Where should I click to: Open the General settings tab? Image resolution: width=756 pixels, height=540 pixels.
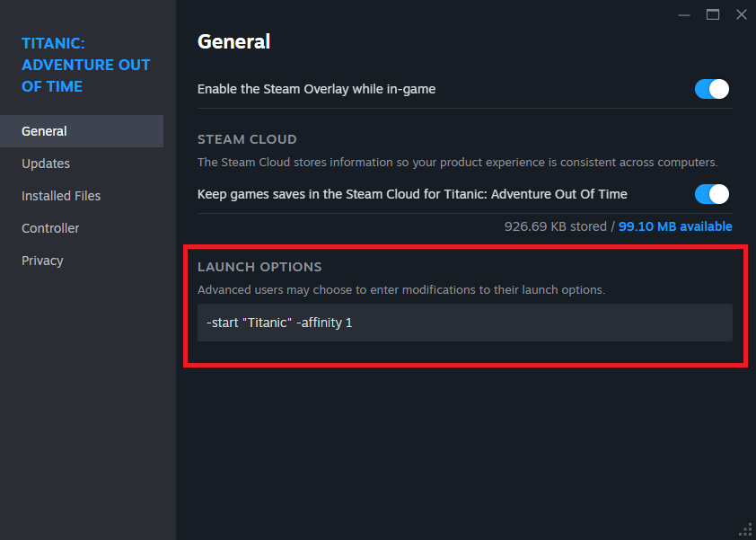point(45,131)
